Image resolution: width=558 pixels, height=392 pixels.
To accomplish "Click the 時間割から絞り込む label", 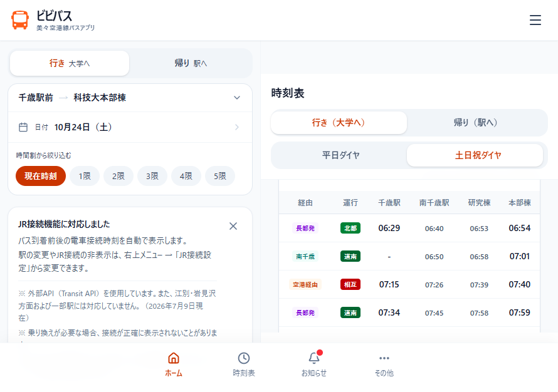I will tap(43, 155).
